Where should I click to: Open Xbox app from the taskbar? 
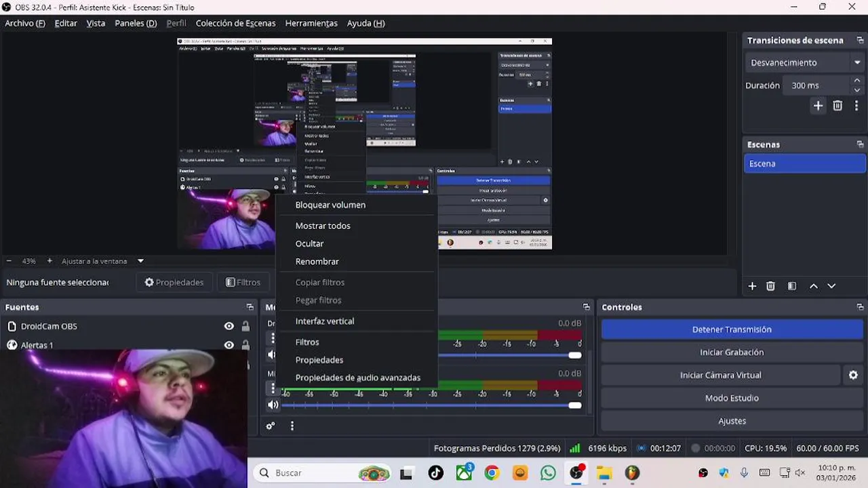pos(465,473)
